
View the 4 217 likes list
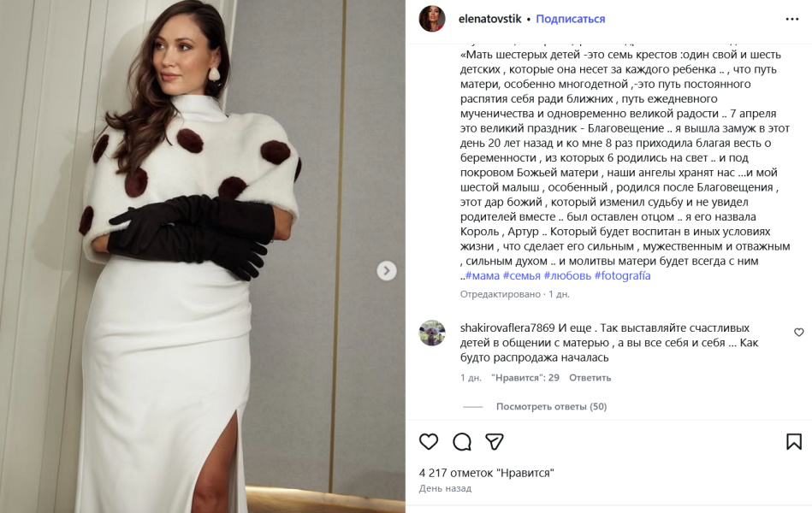click(x=486, y=473)
